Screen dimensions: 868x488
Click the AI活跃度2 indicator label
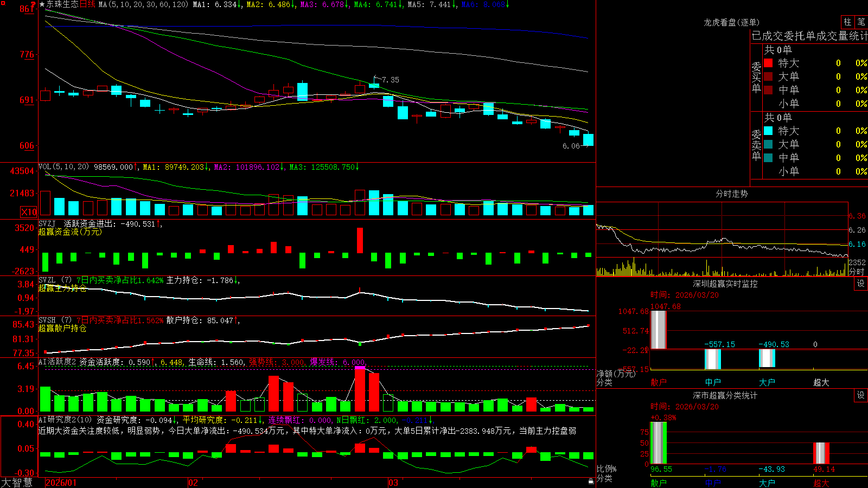click(58, 362)
